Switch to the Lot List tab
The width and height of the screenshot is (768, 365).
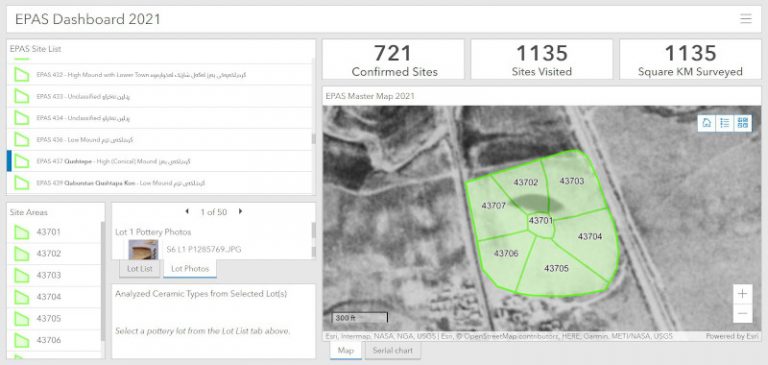coord(140,268)
